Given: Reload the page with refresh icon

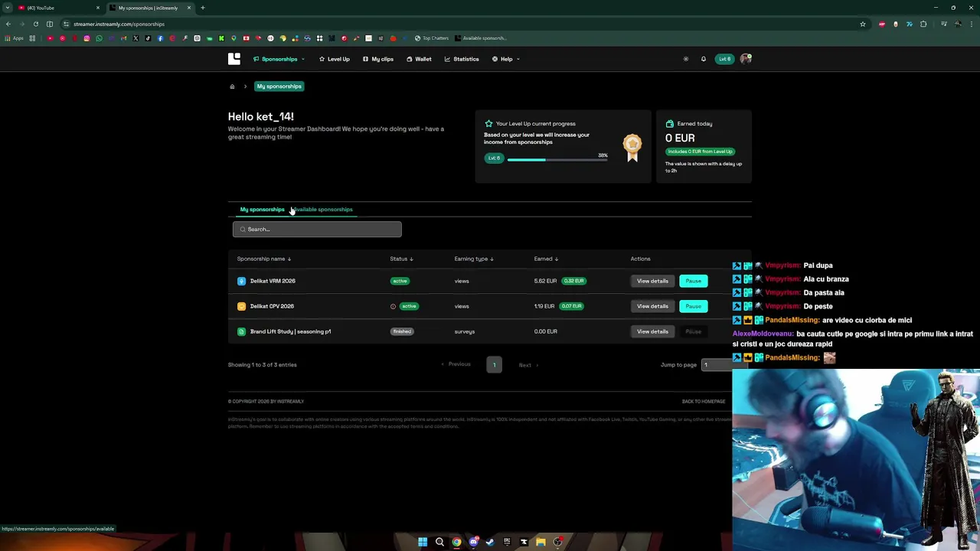Looking at the screenshot, I should 35,24.
